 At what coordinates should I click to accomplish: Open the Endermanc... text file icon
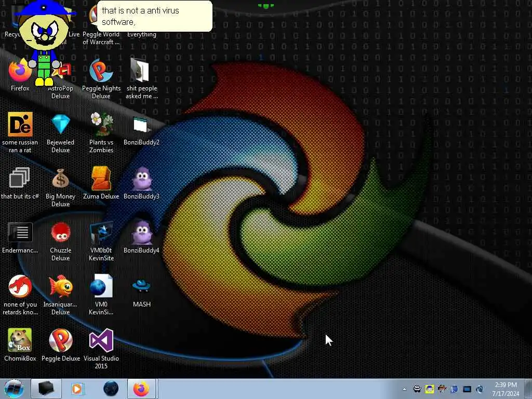(x=20, y=237)
